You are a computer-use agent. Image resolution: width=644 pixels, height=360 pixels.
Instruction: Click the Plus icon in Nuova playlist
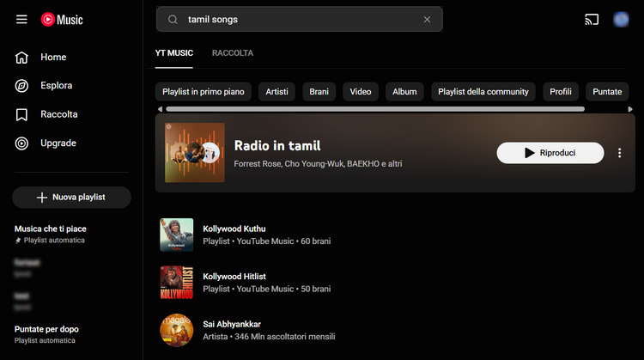42,198
